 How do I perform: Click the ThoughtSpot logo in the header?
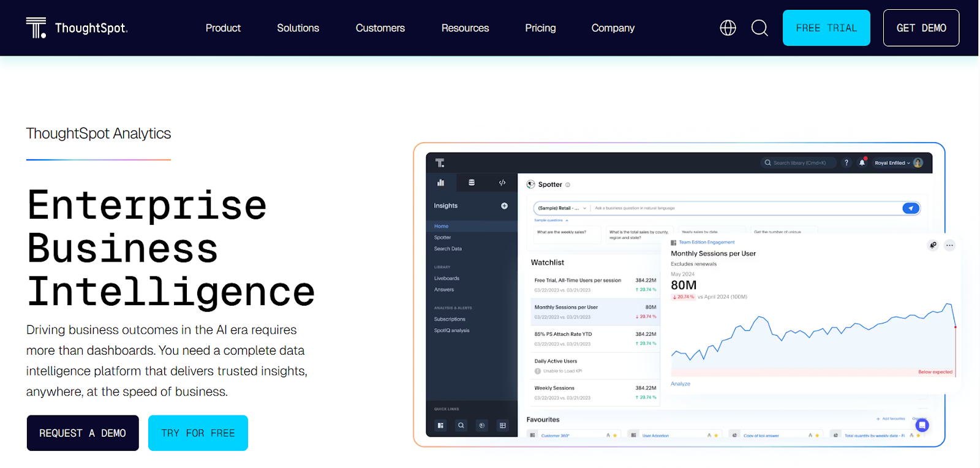77,28
